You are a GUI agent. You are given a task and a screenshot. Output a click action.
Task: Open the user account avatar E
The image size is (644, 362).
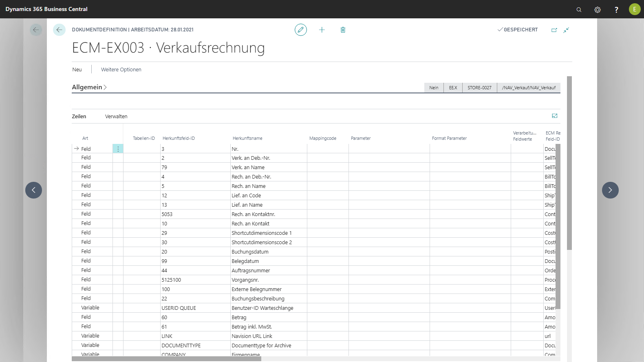pyautogui.click(x=634, y=9)
